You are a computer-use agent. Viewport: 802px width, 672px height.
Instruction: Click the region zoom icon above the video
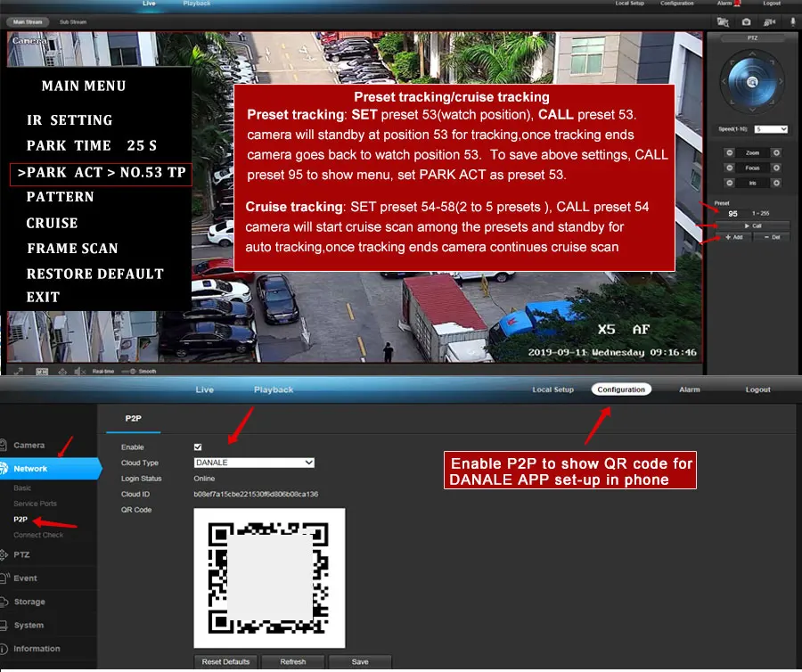click(x=722, y=22)
